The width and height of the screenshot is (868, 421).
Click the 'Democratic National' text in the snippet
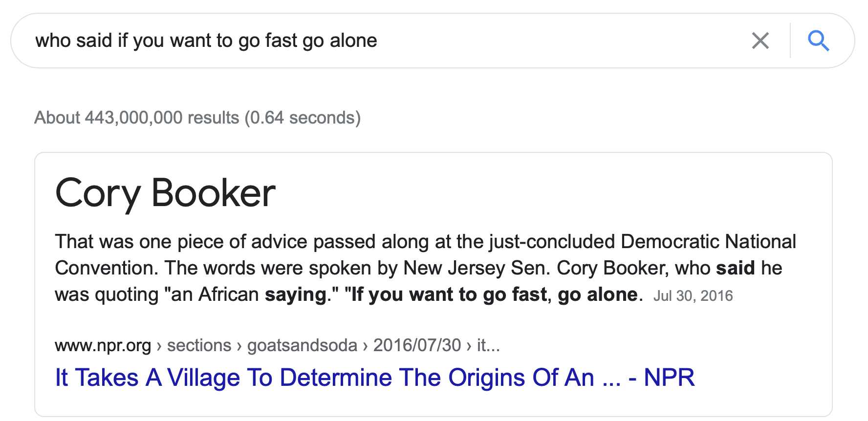click(x=708, y=242)
